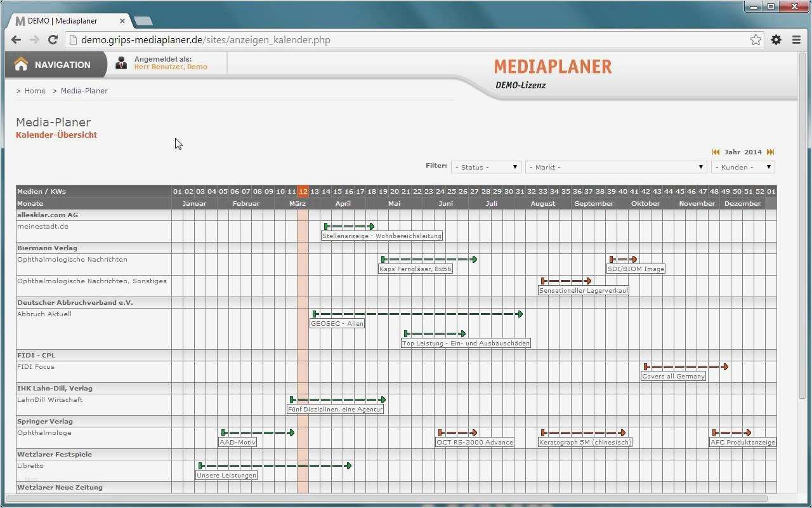Viewport: 812px width, 508px height.
Task: Click the Jahr 2014 label
Action: pos(743,152)
